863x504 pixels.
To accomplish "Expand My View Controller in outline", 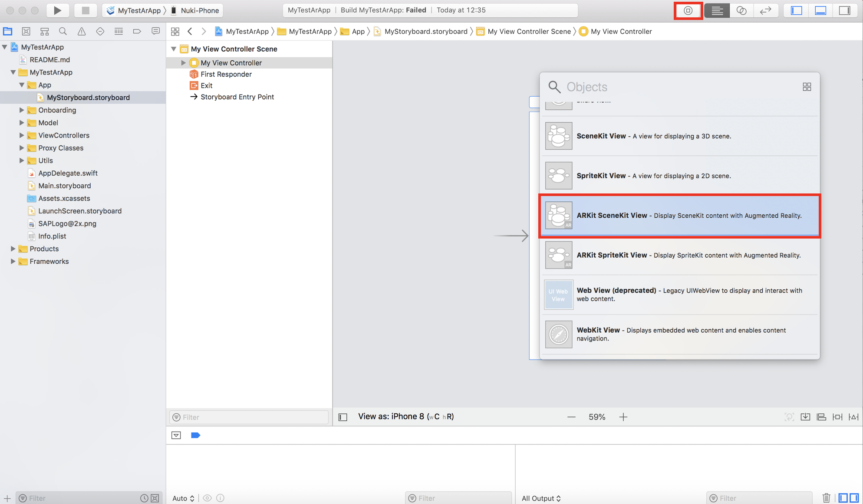I will point(183,63).
